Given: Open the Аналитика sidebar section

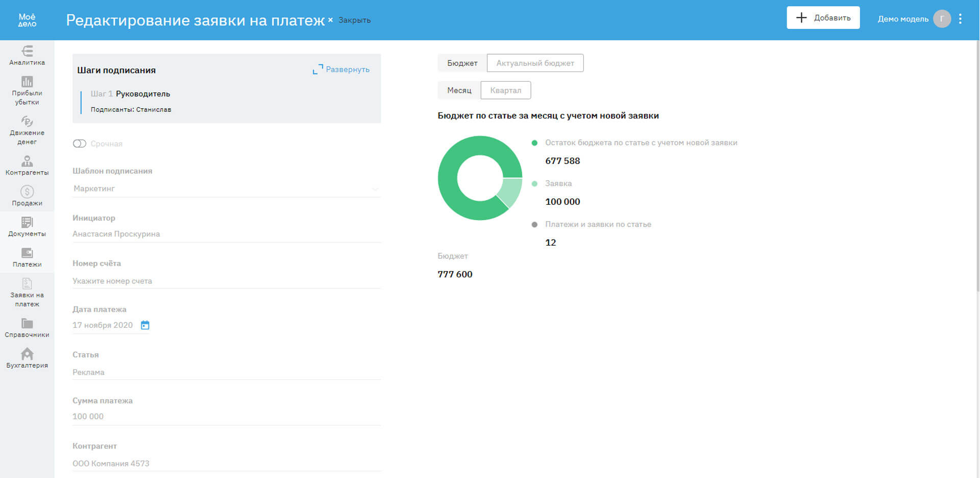Looking at the screenshot, I should point(27,55).
